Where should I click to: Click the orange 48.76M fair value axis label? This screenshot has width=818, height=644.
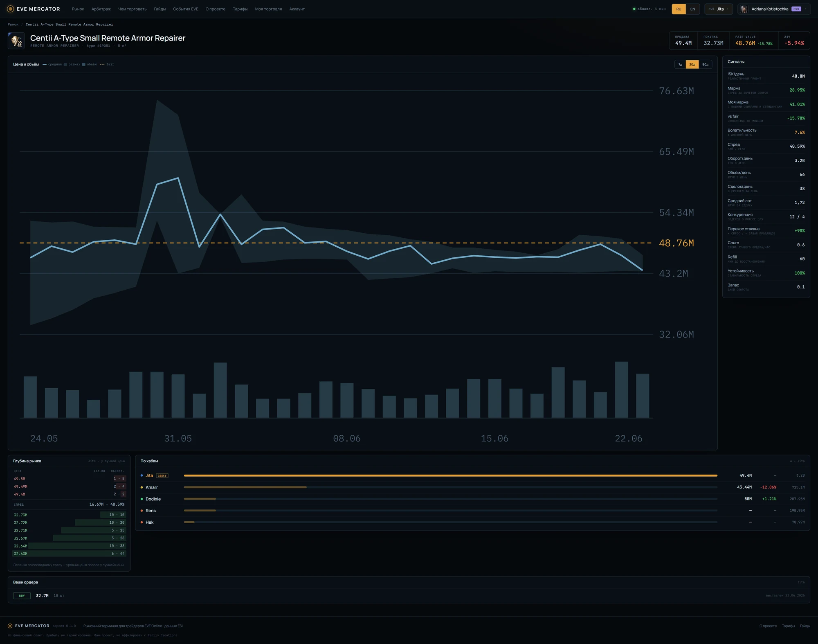[676, 243]
